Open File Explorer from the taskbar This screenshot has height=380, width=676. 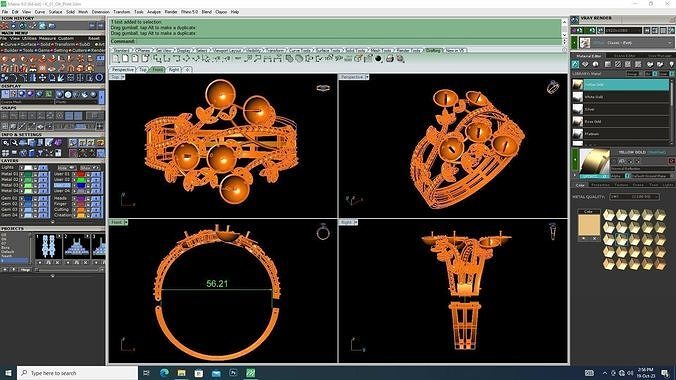click(182, 373)
